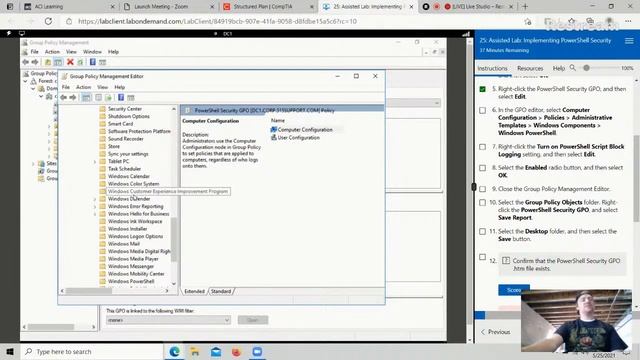Open File menu in Group Policy Management Editor

click(x=66, y=87)
